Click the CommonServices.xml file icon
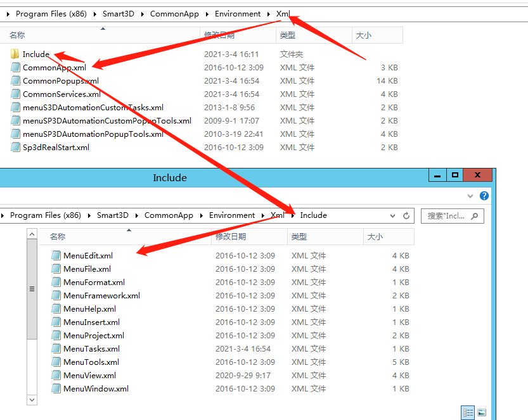 click(x=15, y=94)
